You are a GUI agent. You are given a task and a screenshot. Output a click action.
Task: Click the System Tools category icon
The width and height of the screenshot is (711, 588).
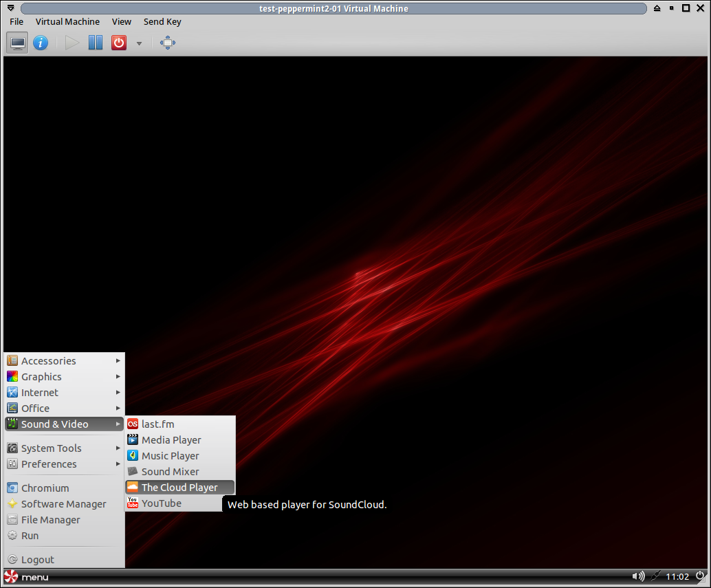tap(12, 448)
